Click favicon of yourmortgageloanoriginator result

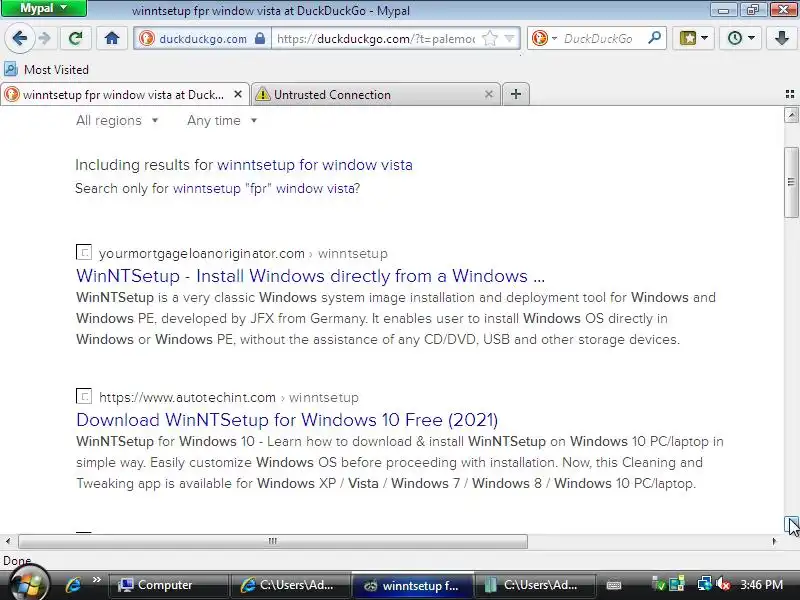pyautogui.click(x=84, y=252)
